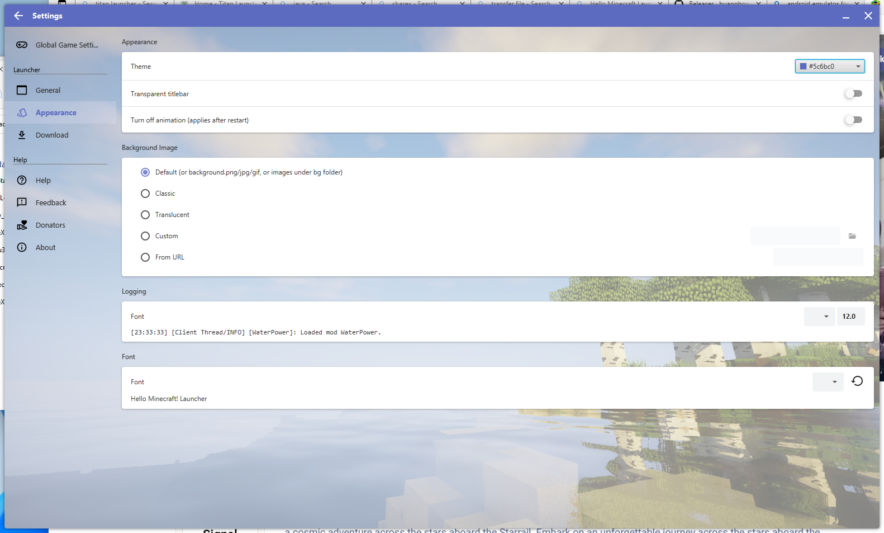The height and width of the screenshot is (533, 884).
Task: Open the Theme color dropdown
Action: pos(829,66)
